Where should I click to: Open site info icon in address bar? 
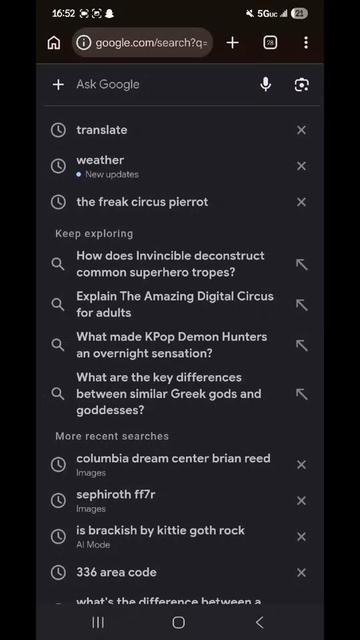pyautogui.click(x=84, y=42)
